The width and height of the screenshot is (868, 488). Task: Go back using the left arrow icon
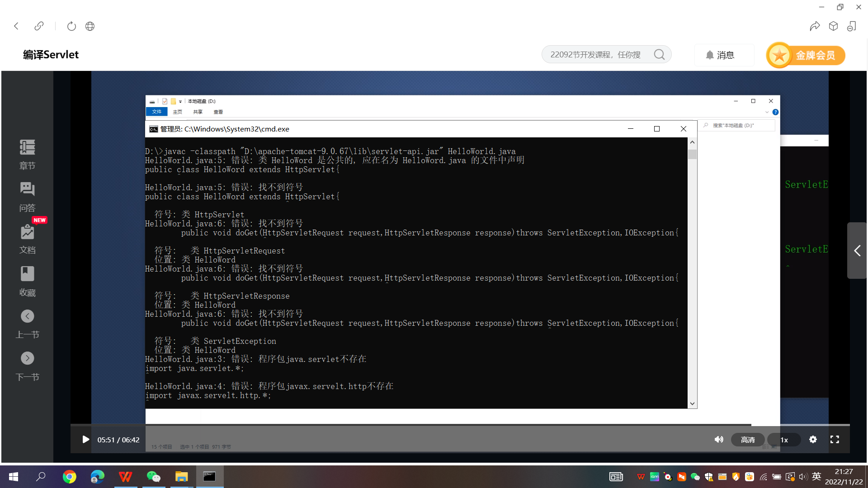pos(16,26)
